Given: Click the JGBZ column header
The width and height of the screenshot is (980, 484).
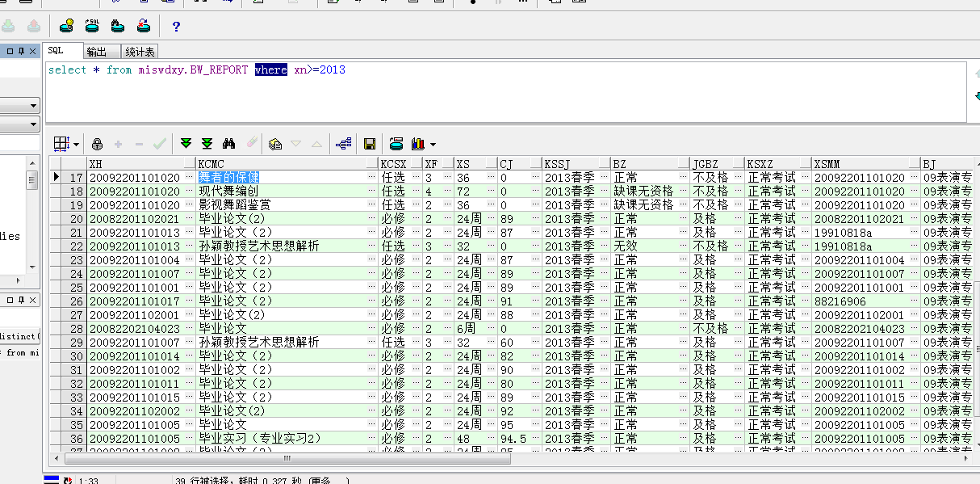Looking at the screenshot, I should 717,164.
